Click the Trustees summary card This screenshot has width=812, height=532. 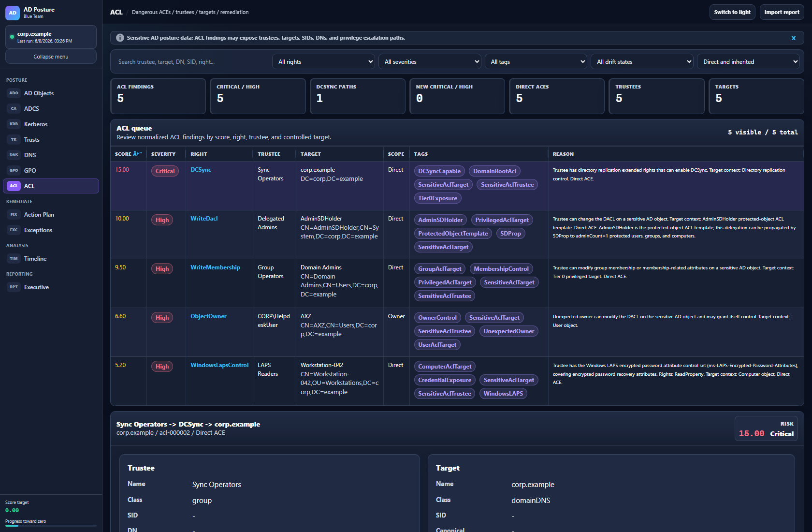[656, 96]
